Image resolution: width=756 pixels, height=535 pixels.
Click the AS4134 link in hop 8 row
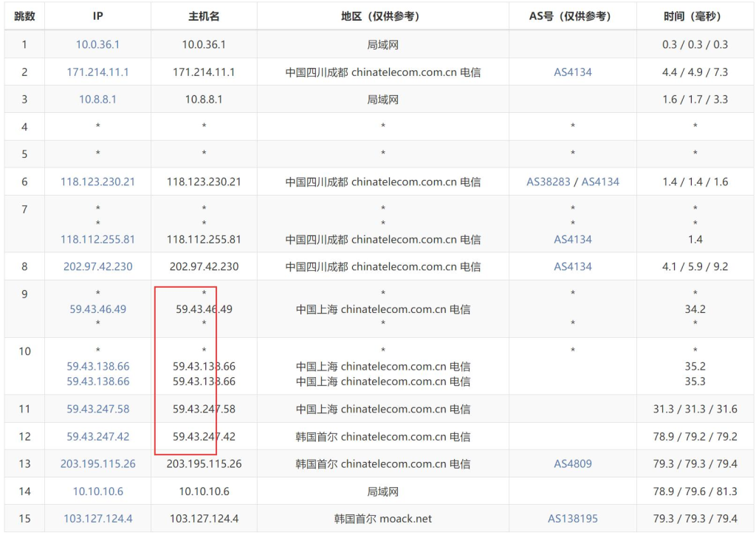point(573,266)
